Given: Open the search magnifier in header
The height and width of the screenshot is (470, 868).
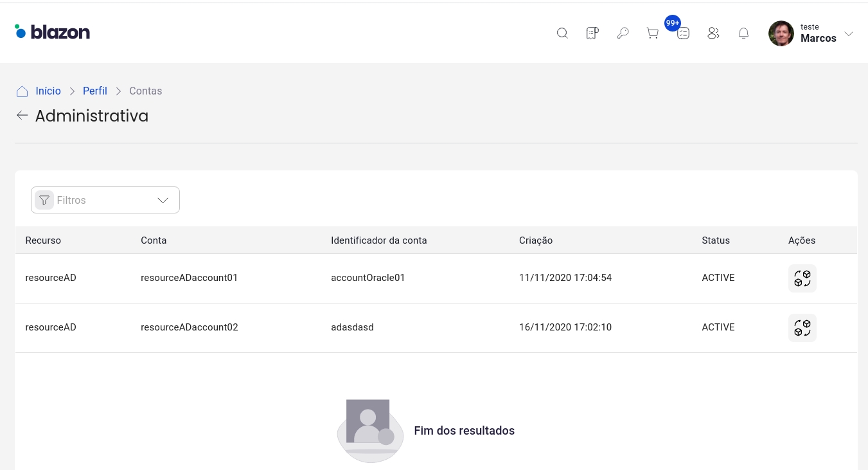Looking at the screenshot, I should point(562,33).
